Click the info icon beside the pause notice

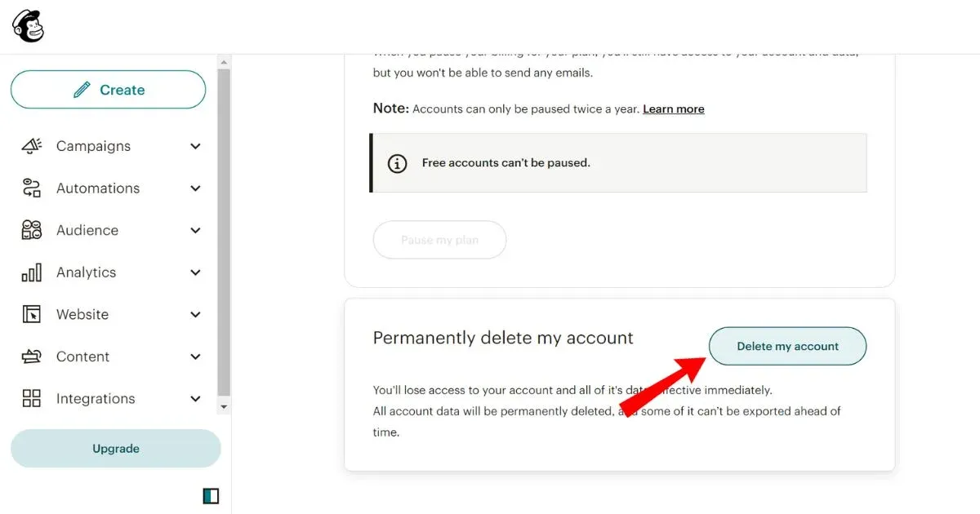click(x=397, y=163)
